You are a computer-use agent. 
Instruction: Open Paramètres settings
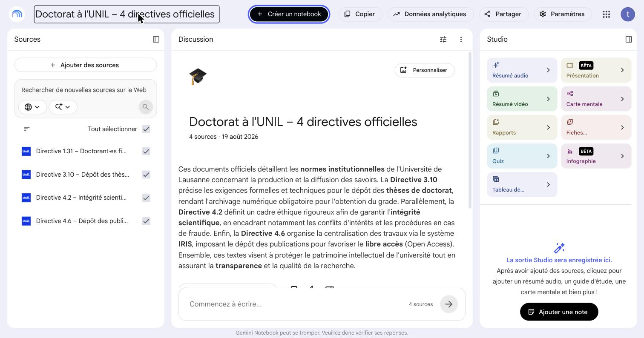click(563, 14)
